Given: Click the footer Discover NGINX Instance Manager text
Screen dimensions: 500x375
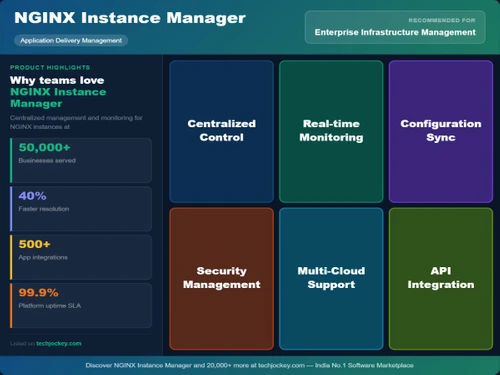Looking at the screenshot, I should (x=249, y=365).
